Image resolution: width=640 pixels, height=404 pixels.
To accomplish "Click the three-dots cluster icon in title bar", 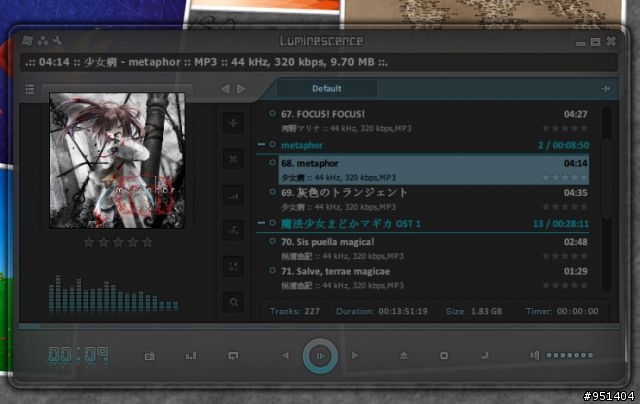I will coord(42,40).
